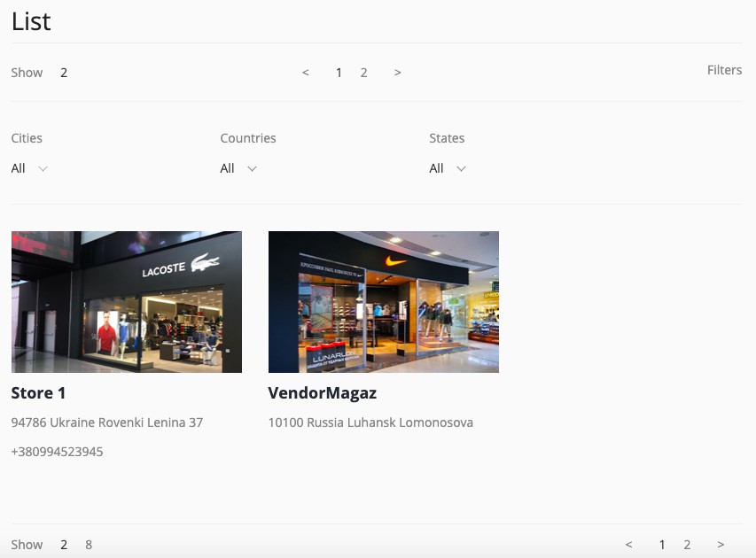The height and width of the screenshot is (558, 756).
Task: Go to previous page in top pagination
Action: [305, 73]
